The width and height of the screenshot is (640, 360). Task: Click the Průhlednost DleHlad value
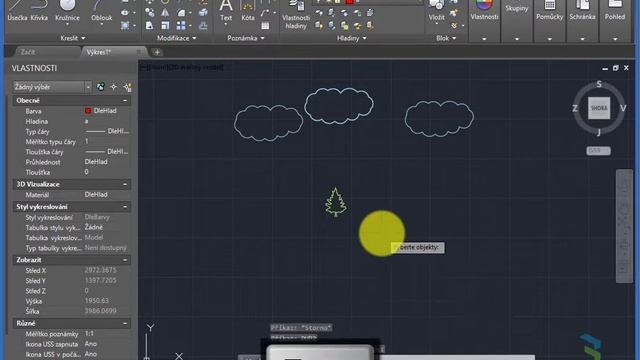click(x=96, y=162)
